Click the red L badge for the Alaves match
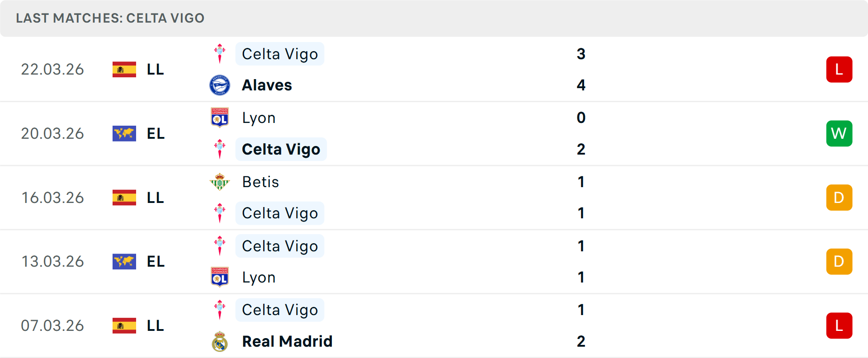868x358 pixels. tap(839, 69)
